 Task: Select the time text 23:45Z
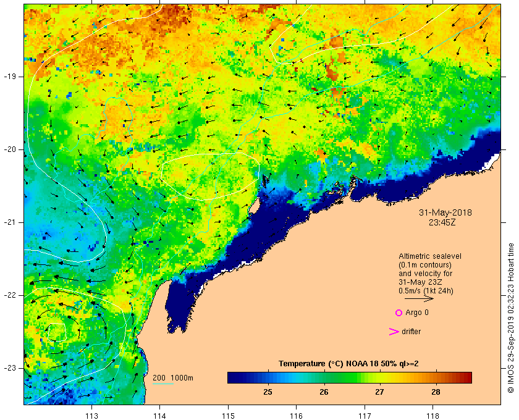tap(442, 222)
